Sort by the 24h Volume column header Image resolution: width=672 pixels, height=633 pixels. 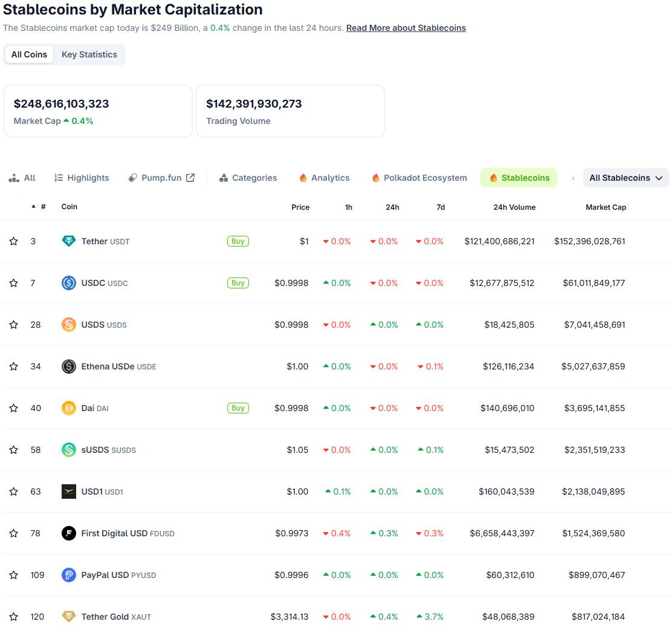(514, 207)
